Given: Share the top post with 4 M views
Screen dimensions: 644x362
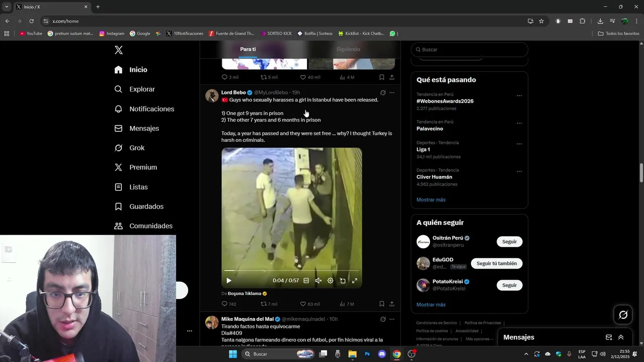Looking at the screenshot, I should pos(391,77).
